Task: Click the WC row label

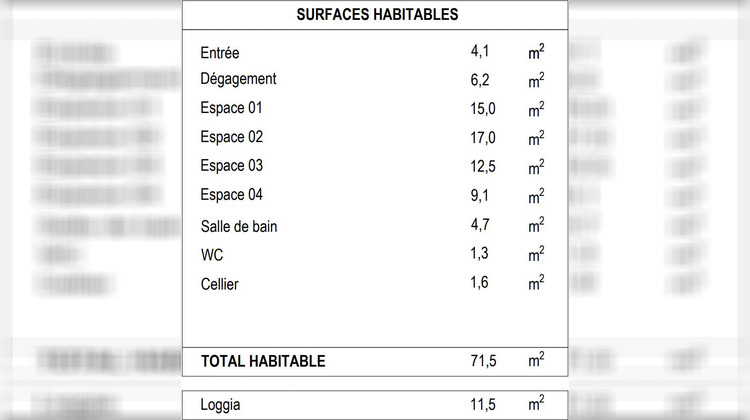Action: coord(212,255)
